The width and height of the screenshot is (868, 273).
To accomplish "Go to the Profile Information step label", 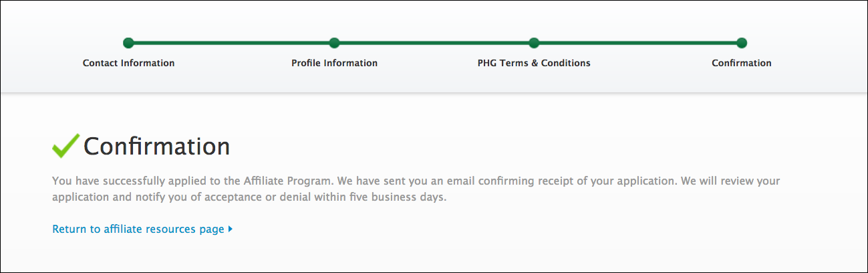I will pyautogui.click(x=334, y=63).
